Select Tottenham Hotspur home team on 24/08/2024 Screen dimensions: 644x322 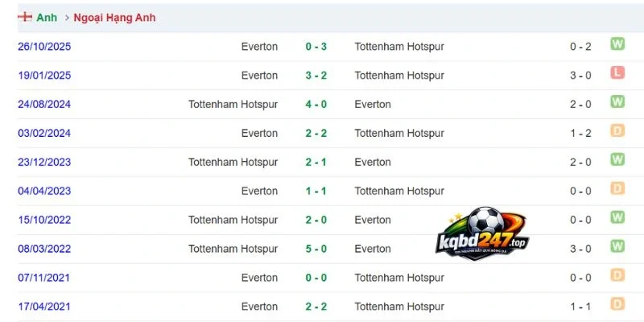click(233, 105)
